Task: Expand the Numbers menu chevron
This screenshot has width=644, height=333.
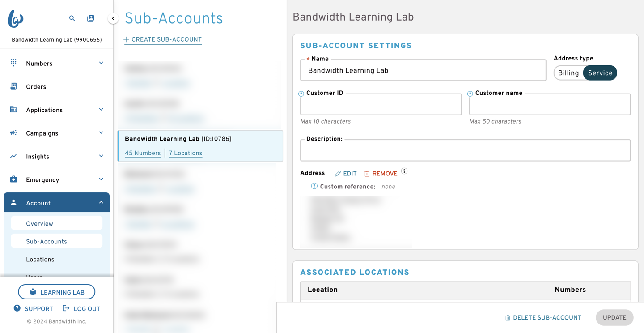Action: tap(101, 63)
